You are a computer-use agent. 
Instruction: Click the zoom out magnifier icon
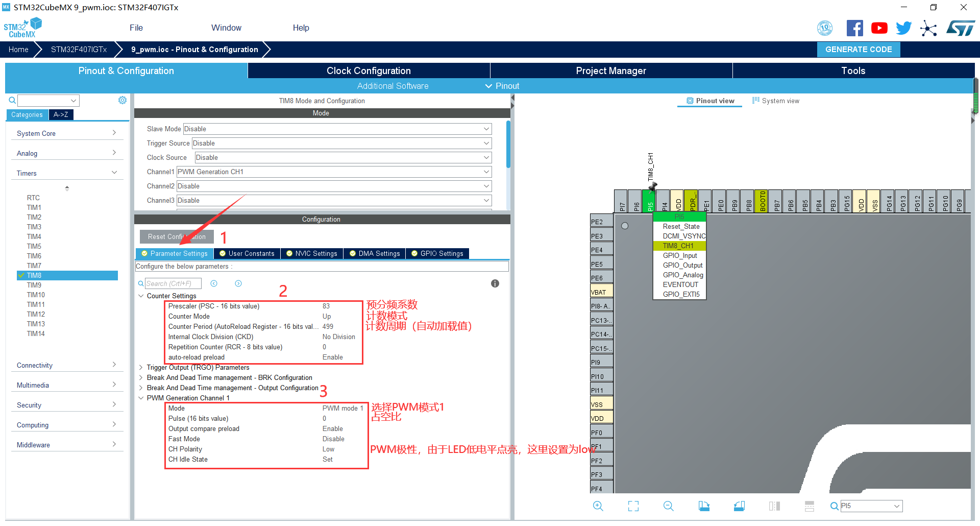pyautogui.click(x=668, y=506)
